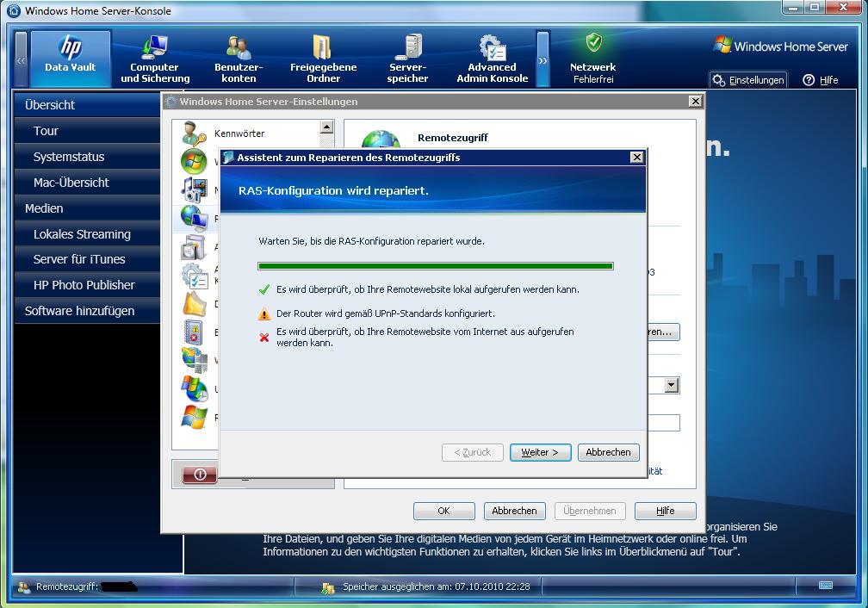Image resolution: width=868 pixels, height=608 pixels.
Task: Open HP Photo Publisher entry
Action: [88, 285]
